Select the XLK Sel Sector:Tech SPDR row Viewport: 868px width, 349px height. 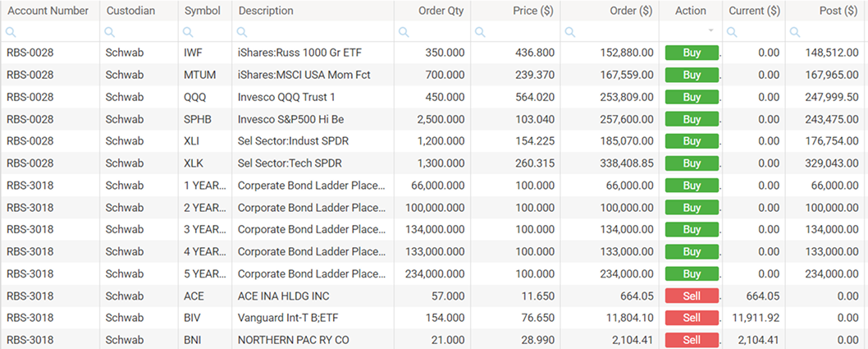(312, 163)
